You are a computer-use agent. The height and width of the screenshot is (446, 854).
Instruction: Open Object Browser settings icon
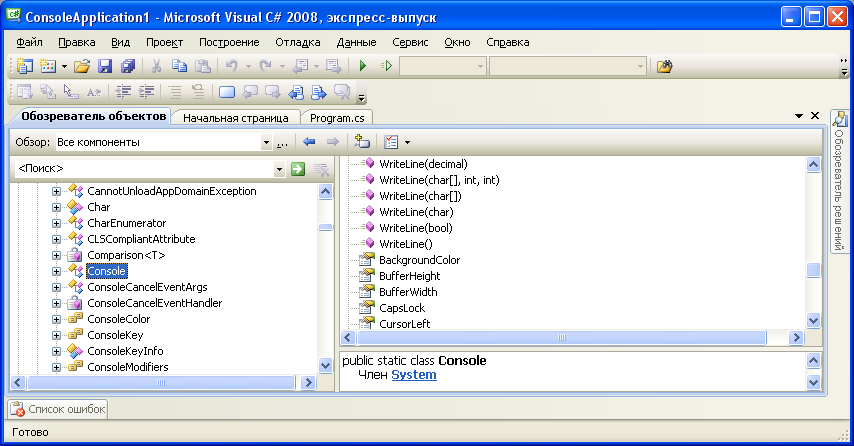[391, 142]
